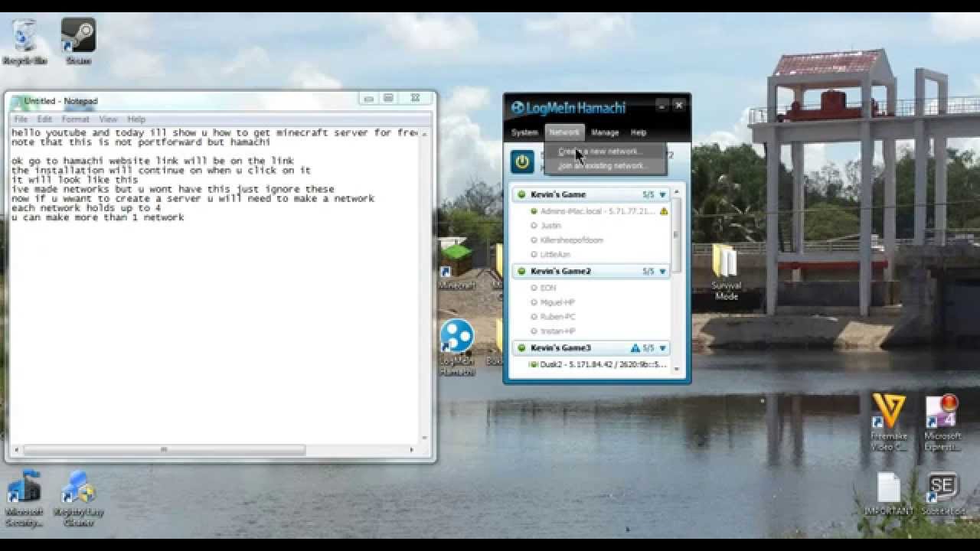Open the Registry Easy Cleaner shortcut
The width and height of the screenshot is (980, 551).
pos(78,499)
